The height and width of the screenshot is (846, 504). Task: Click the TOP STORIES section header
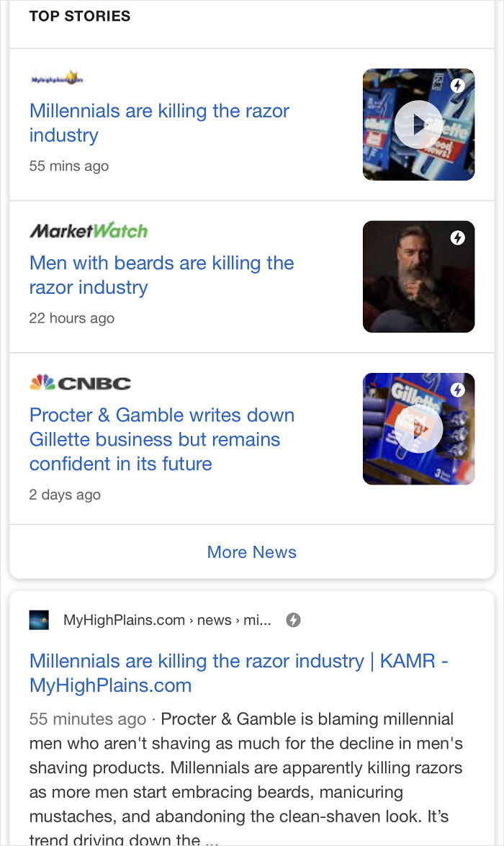point(80,16)
